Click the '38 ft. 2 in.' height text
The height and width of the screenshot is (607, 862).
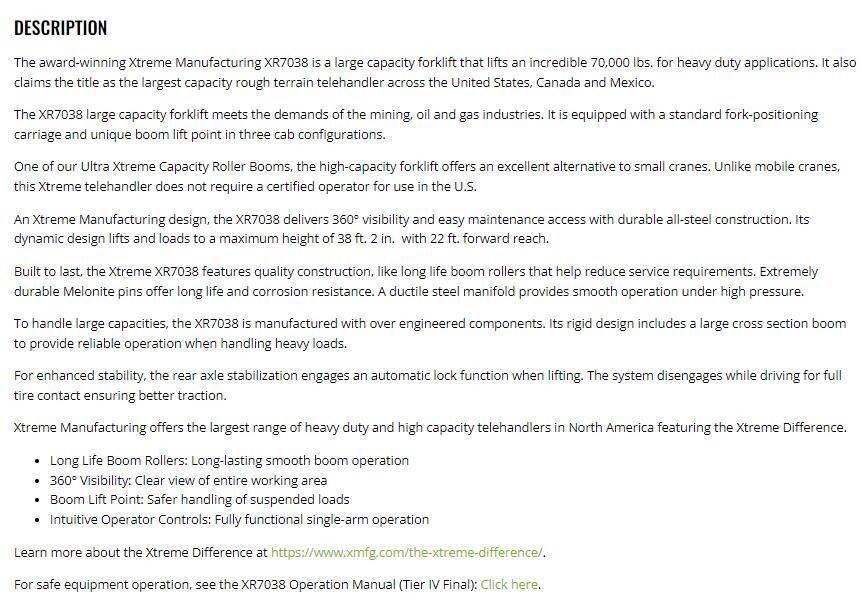click(357, 239)
